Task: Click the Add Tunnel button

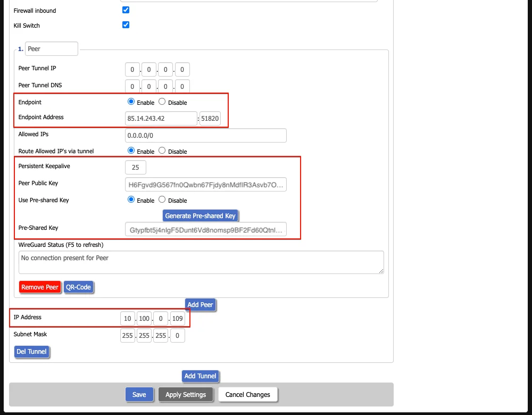Action: tap(200, 376)
